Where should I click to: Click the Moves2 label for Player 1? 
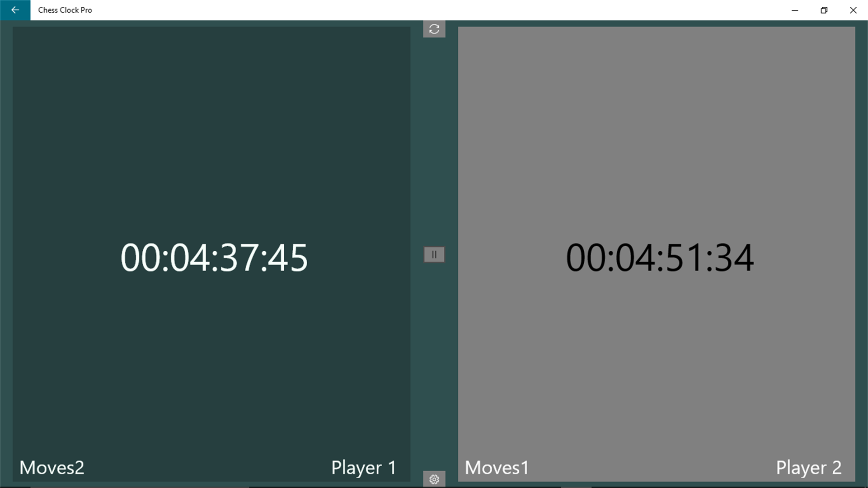[x=51, y=467]
